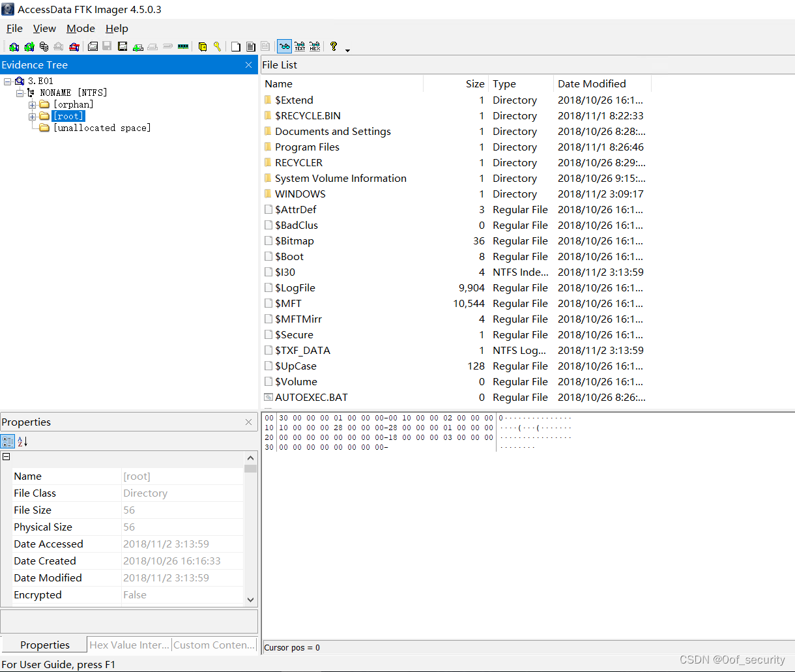Select the [orphan] folder in tree
795x672 pixels.
(x=73, y=104)
